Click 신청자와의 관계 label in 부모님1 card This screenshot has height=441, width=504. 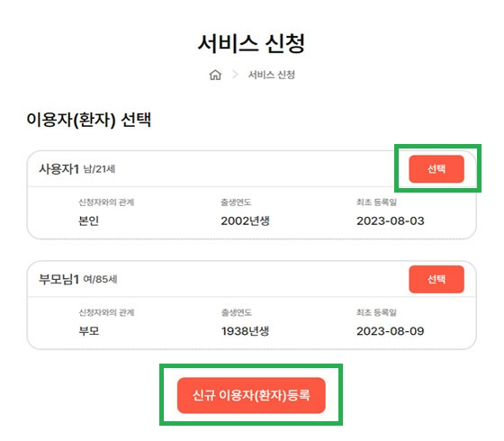click(106, 312)
